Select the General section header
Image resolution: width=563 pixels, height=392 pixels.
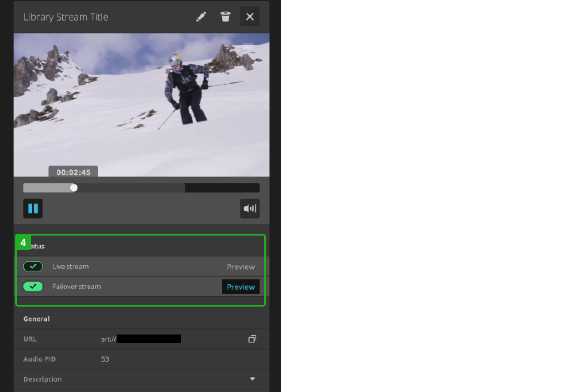(36, 319)
